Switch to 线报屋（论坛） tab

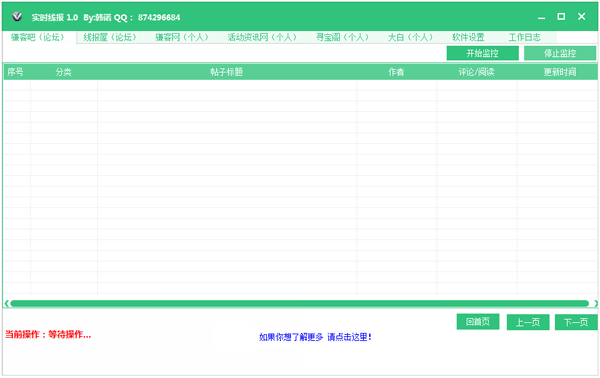coord(109,37)
